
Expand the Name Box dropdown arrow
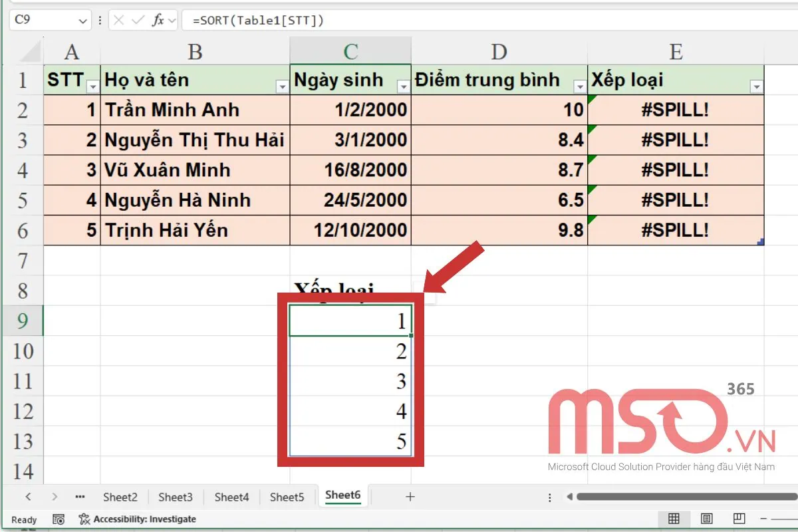point(83,20)
